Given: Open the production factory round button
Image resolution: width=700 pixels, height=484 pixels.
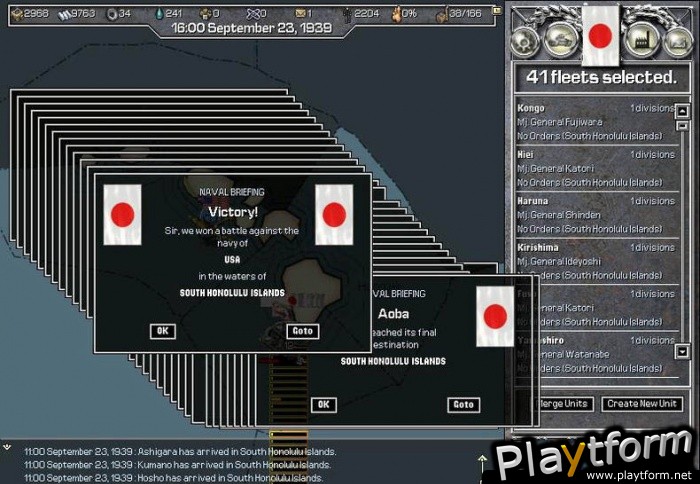Looking at the screenshot, I should coord(642,40).
